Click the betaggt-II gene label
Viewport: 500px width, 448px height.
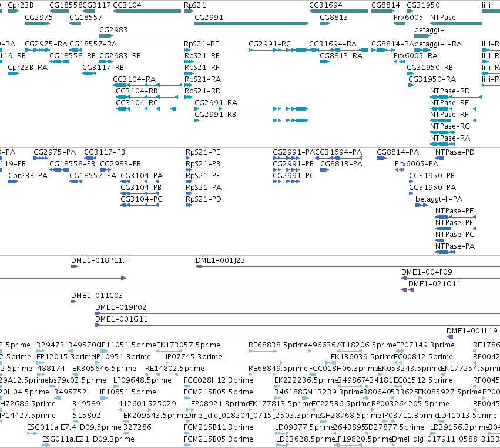point(431,29)
